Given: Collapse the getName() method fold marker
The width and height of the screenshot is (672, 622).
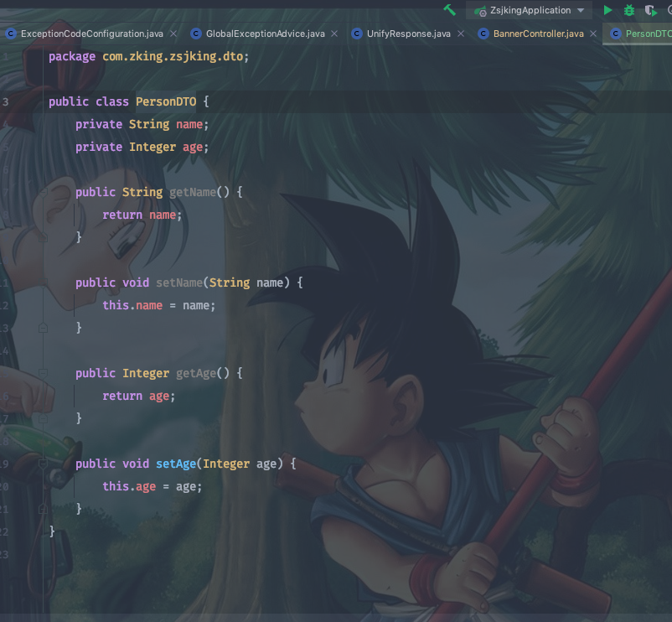Looking at the screenshot, I should 43,192.
